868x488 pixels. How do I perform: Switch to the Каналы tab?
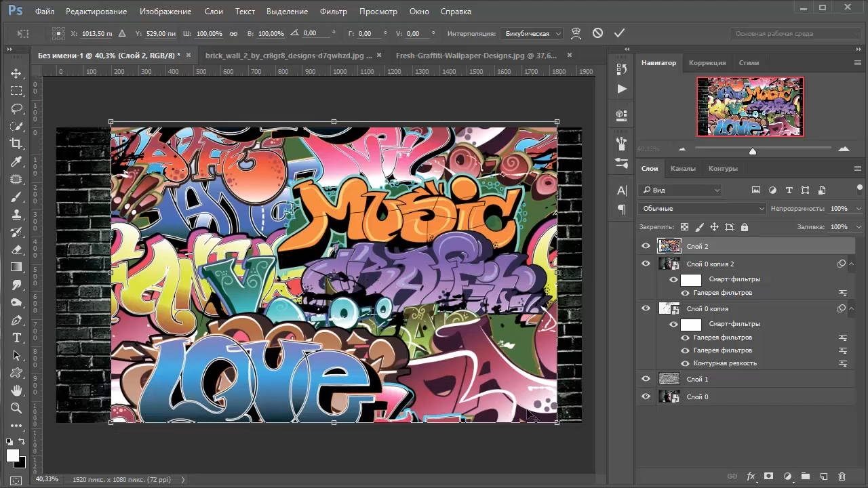pyautogui.click(x=683, y=169)
